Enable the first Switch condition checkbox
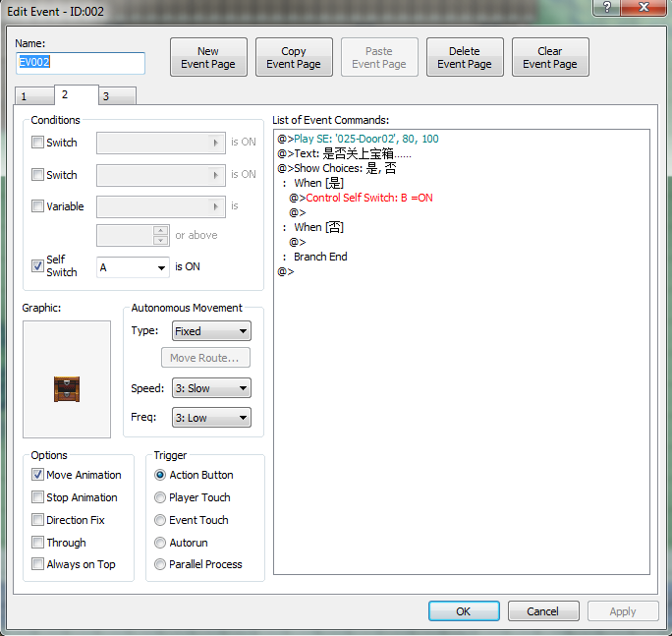Viewport: 672px width, 636px height. coord(37,142)
